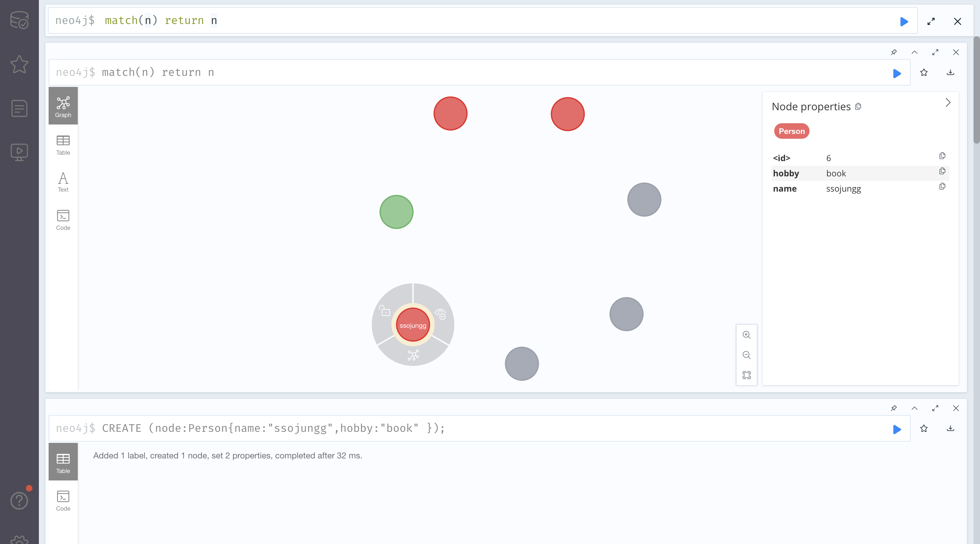980x544 pixels.
Task: Zoom in on the graph view
Action: [x=746, y=335]
